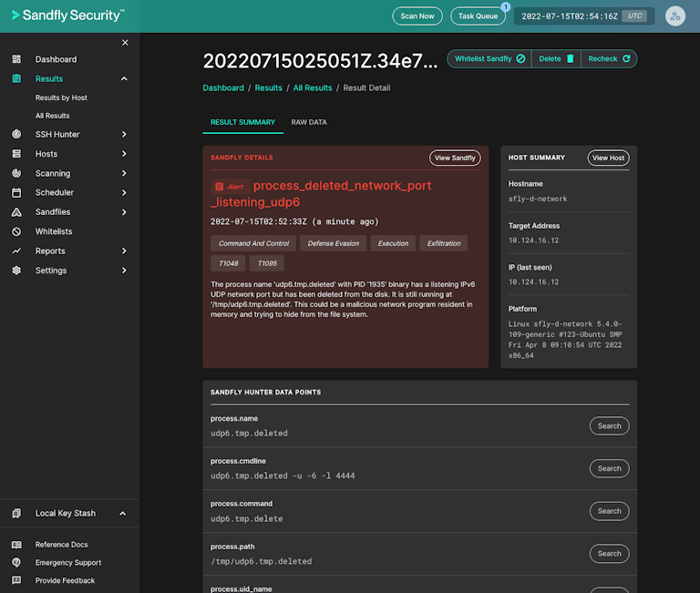The width and height of the screenshot is (700, 593).
Task: Click the Task Queue notification badge
Action: coord(505,6)
